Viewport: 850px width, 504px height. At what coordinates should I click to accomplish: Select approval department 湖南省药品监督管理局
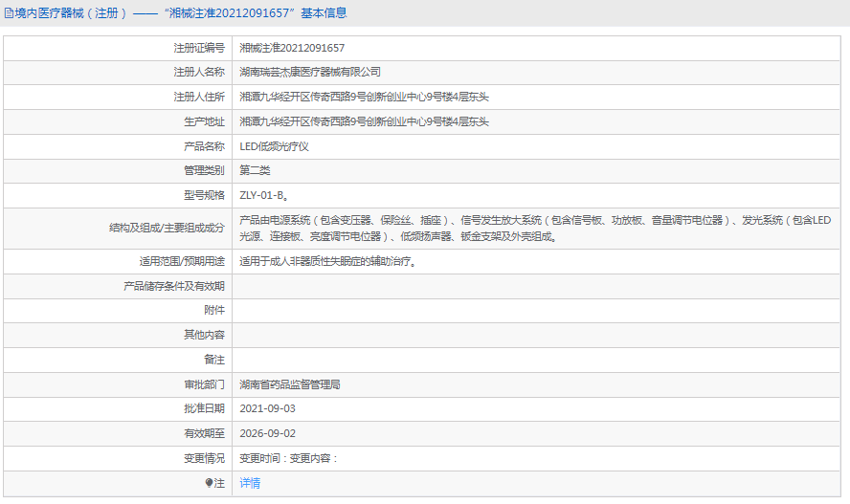tap(290, 384)
